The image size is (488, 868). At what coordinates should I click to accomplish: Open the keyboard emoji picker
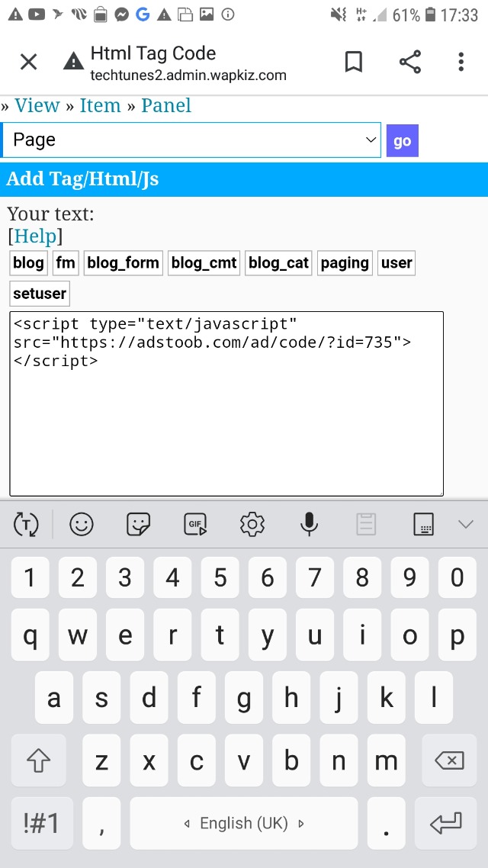82,524
